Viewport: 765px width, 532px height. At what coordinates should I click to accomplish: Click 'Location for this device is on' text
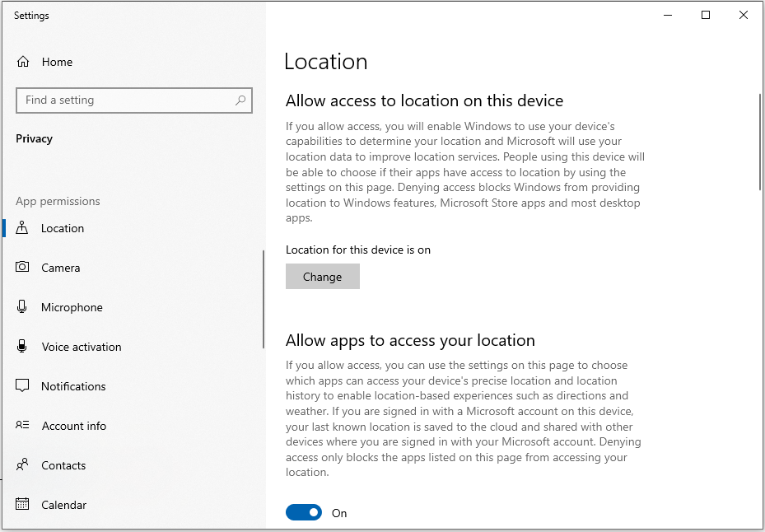click(x=358, y=250)
